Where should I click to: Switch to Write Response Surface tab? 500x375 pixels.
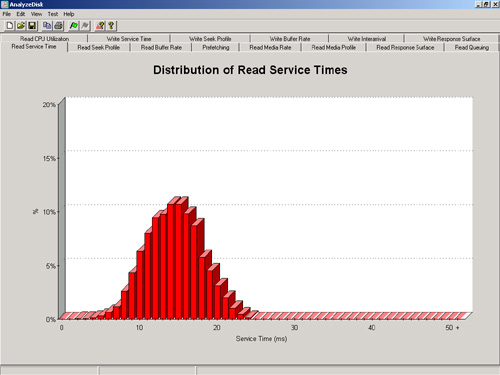[452, 39]
